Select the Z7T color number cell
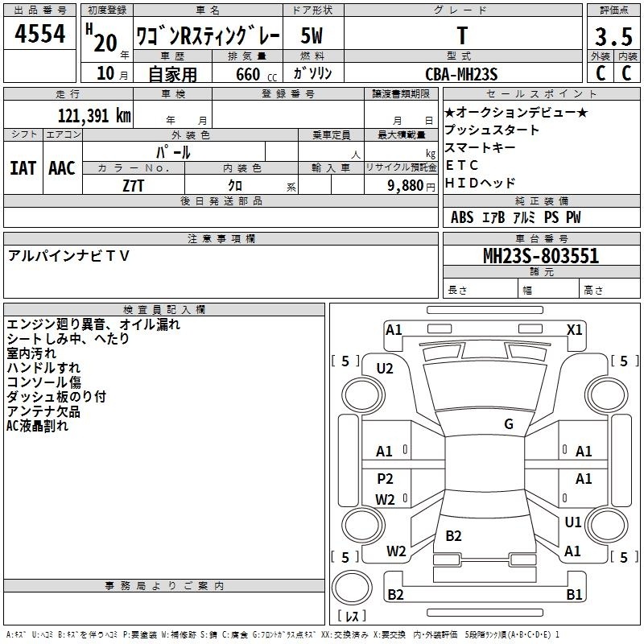Screen dimensions: 644x644 (134, 185)
